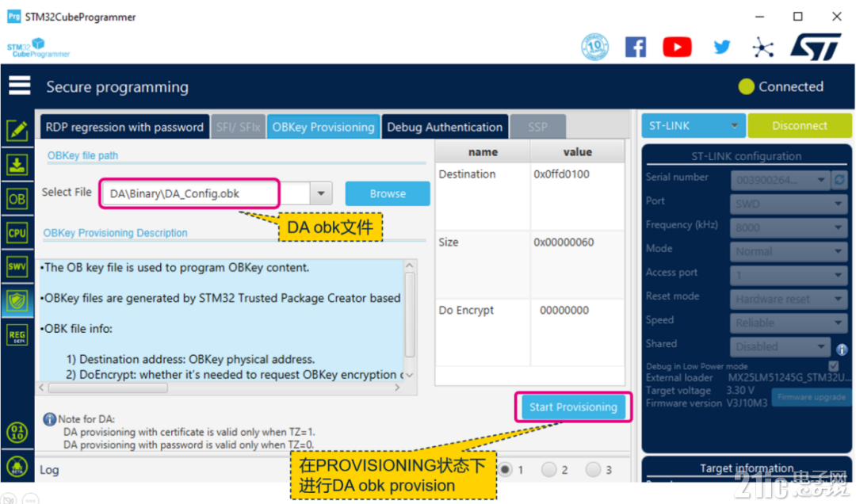Open the Mode Normal dropdown

point(790,251)
